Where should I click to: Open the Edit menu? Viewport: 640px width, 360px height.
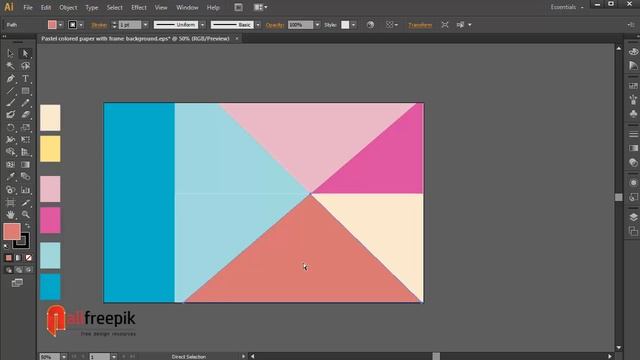tap(46, 7)
